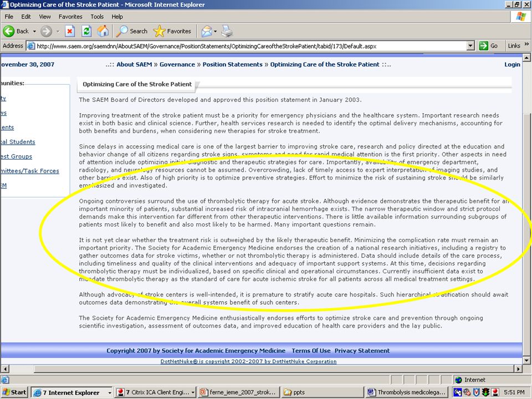532x399 pixels.
Task: Click page title tab Optimizing Care of the Stroke Patient
Action: [137, 84]
